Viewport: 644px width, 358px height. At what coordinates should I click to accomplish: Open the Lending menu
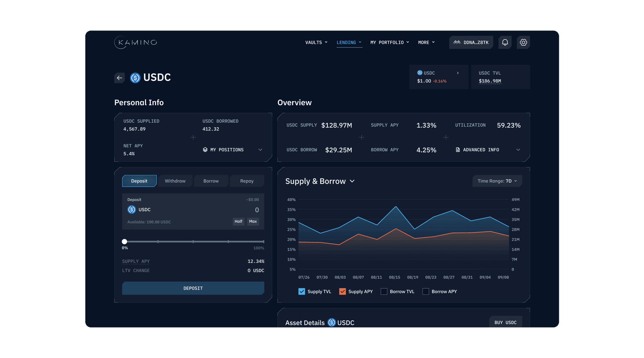point(349,43)
